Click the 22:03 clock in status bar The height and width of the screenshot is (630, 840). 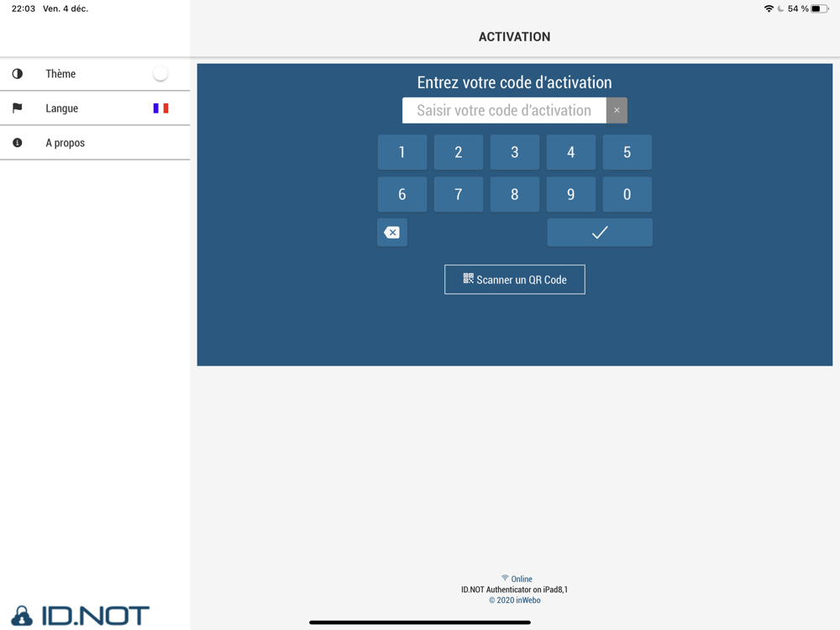tap(24, 8)
